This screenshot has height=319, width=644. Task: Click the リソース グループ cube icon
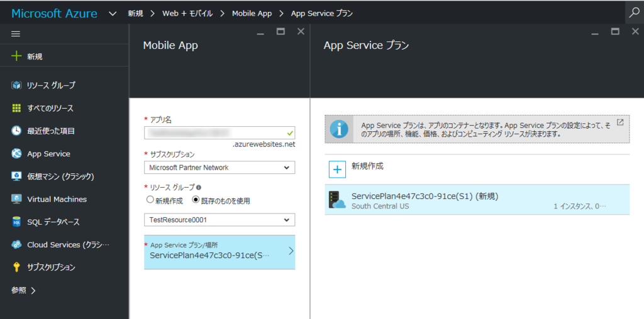[16, 85]
